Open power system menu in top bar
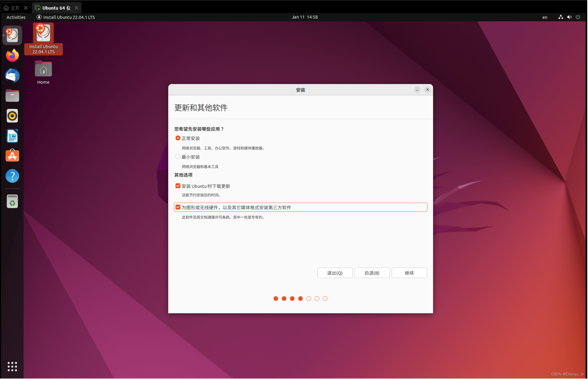The image size is (588, 379). pos(578,17)
